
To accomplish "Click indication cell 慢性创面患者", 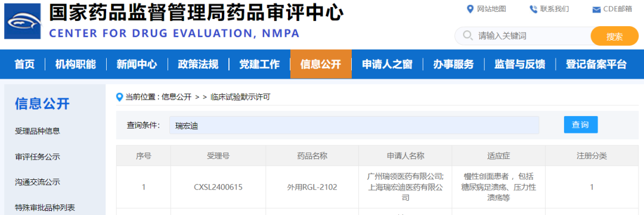I will pyautogui.click(x=499, y=187).
